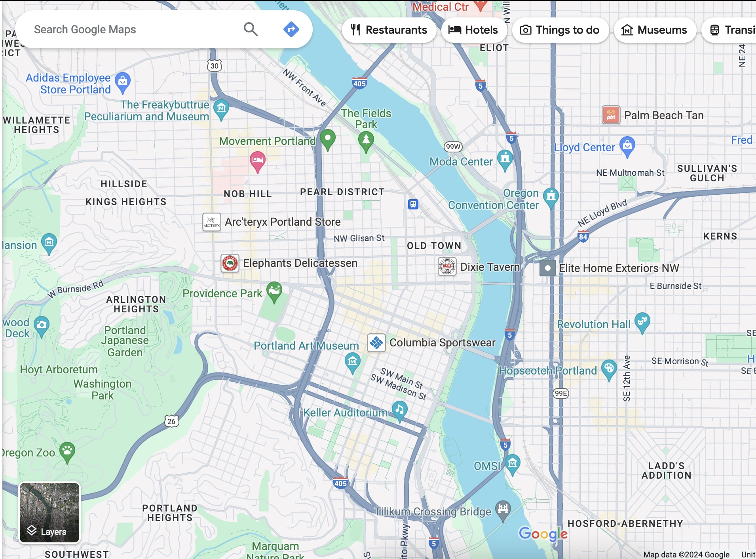This screenshot has width=756, height=559.
Task: Click the I-84 highway shield
Action: pyautogui.click(x=583, y=236)
